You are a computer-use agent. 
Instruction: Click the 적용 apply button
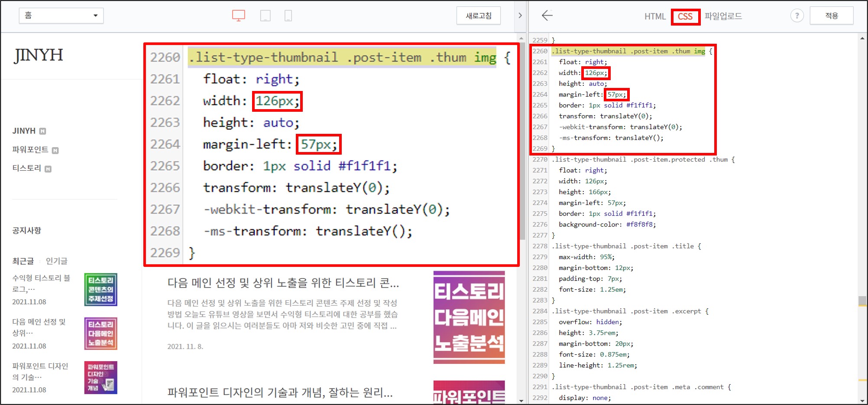(832, 16)
